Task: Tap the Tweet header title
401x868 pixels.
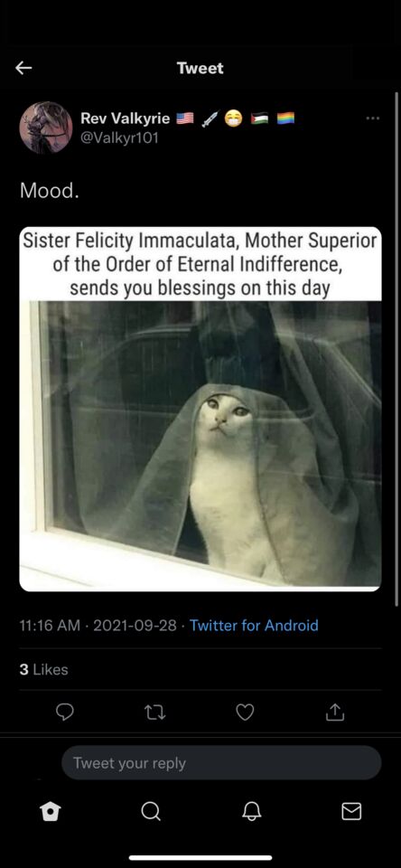Action: click(x=200, y=68)
